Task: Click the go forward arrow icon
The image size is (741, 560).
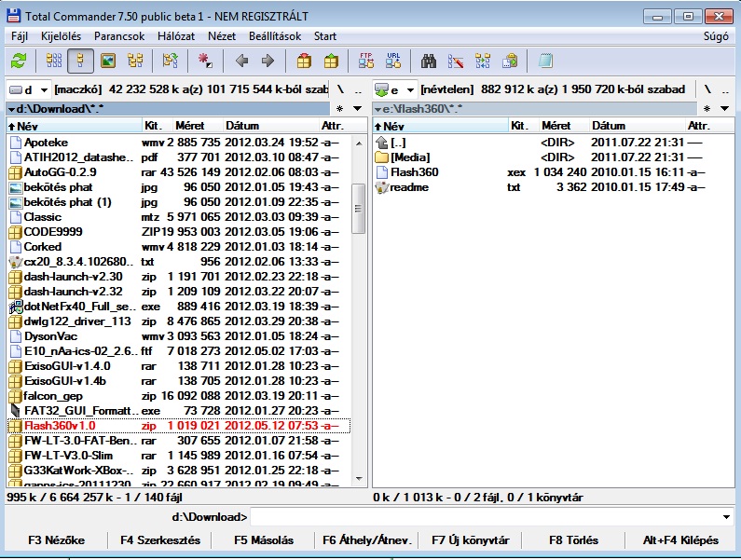Action: (x=268, y=61)
